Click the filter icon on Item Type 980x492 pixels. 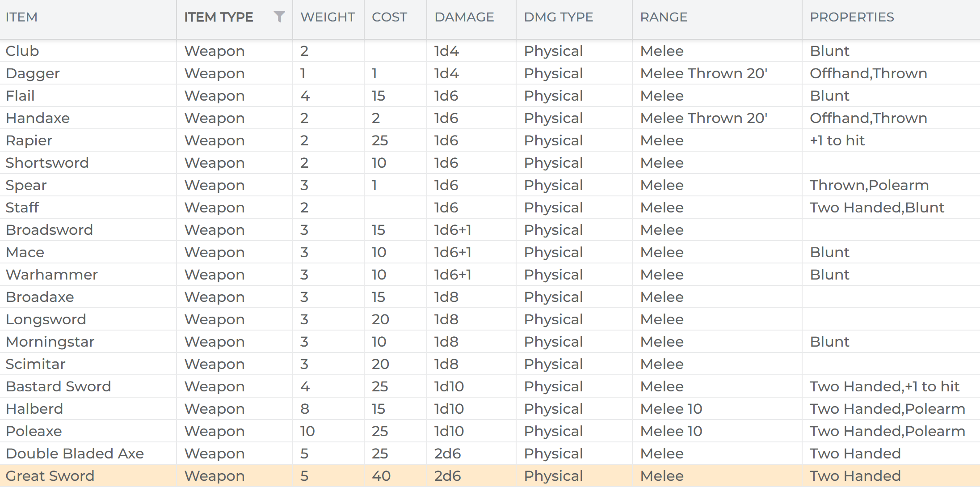tap(279, 17)
